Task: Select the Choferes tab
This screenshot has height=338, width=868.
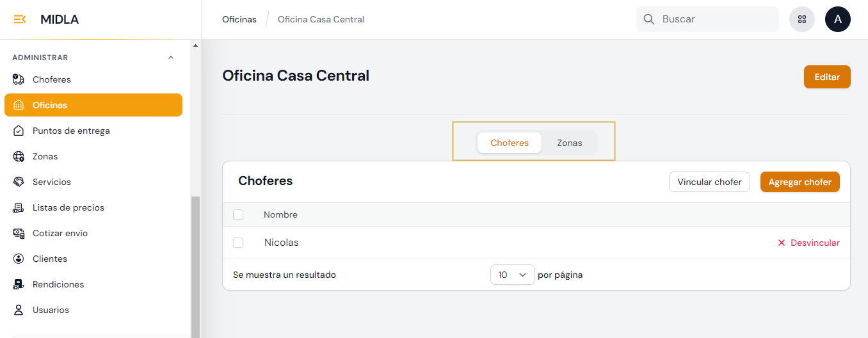Action: coord(510,143)
